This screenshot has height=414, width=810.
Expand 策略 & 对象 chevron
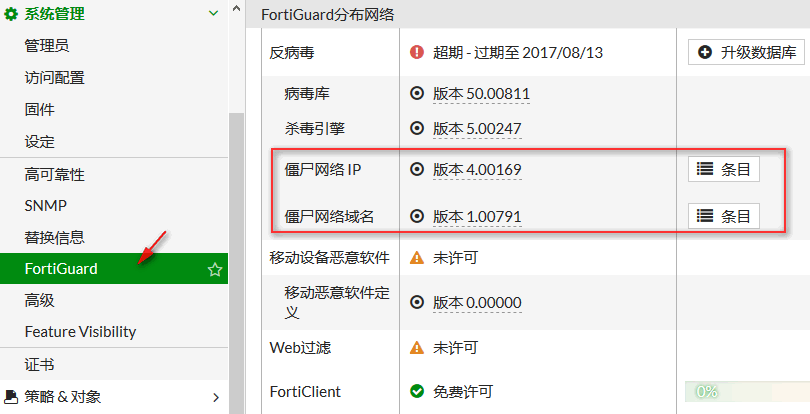coord(216,397)
